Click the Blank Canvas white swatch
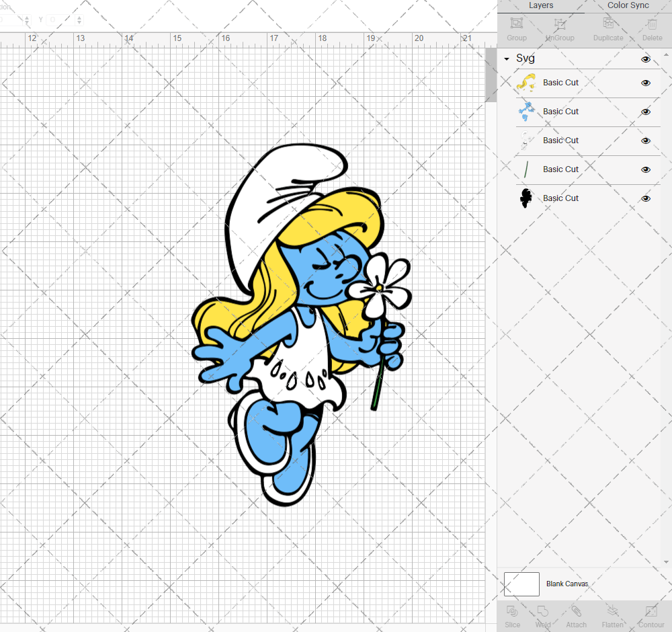The image size is (672, 632). pos(521,584)
